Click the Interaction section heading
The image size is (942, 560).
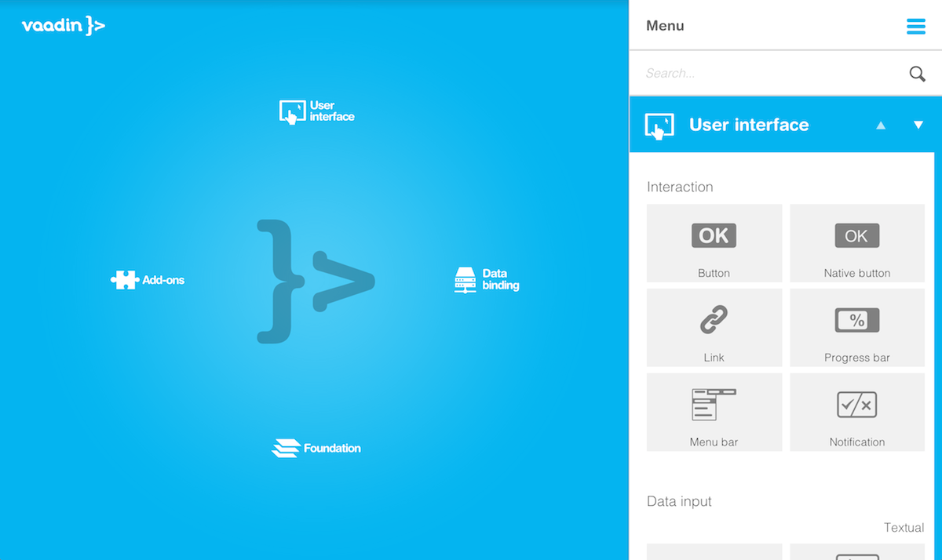coord(680,187)
